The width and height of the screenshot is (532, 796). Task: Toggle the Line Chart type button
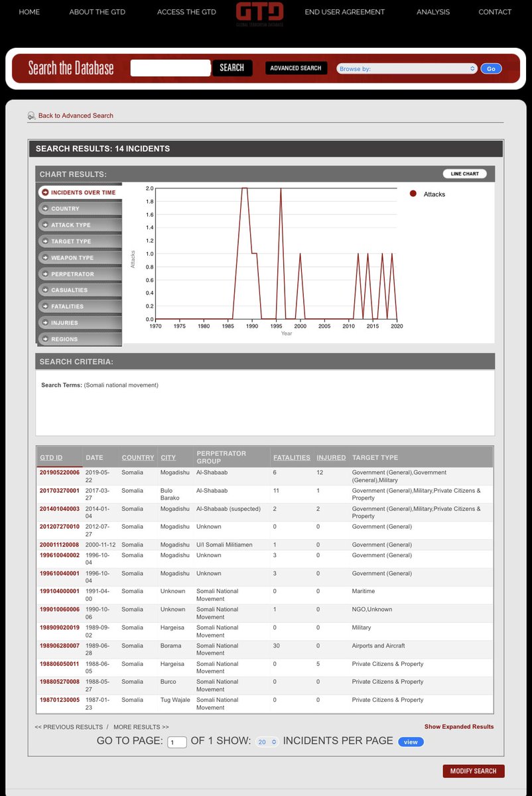(x=464, y=174)
